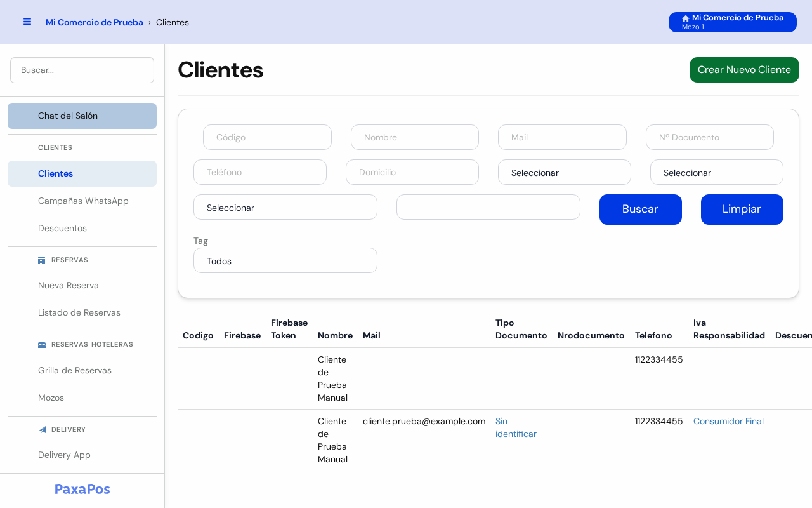This screenshot has width=812, height=508.
Task: Open the hamburger menu in the header
Action: click(x=27, y=22)
